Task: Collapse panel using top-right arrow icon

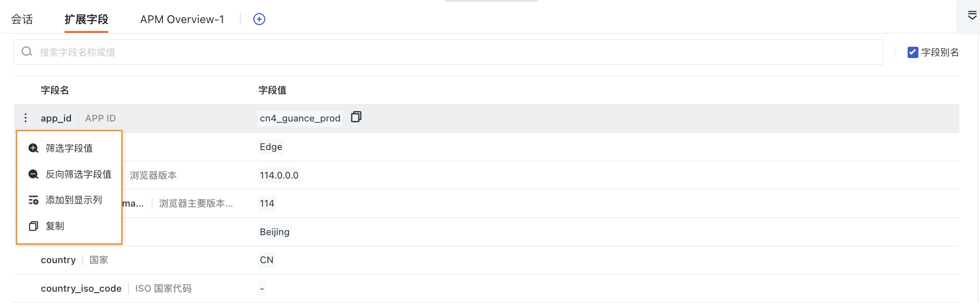Action: (x=972, y=16)
